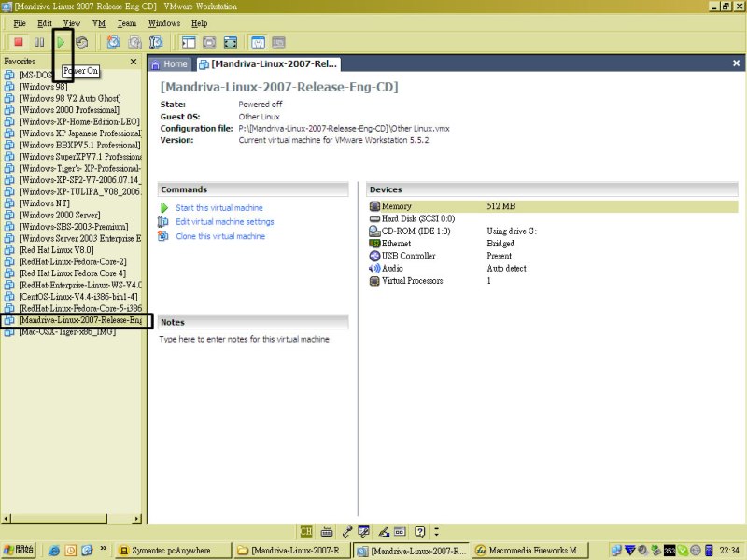747x560 pixels.
Task: Close the Favorites panel
Action: coord(134,62)
